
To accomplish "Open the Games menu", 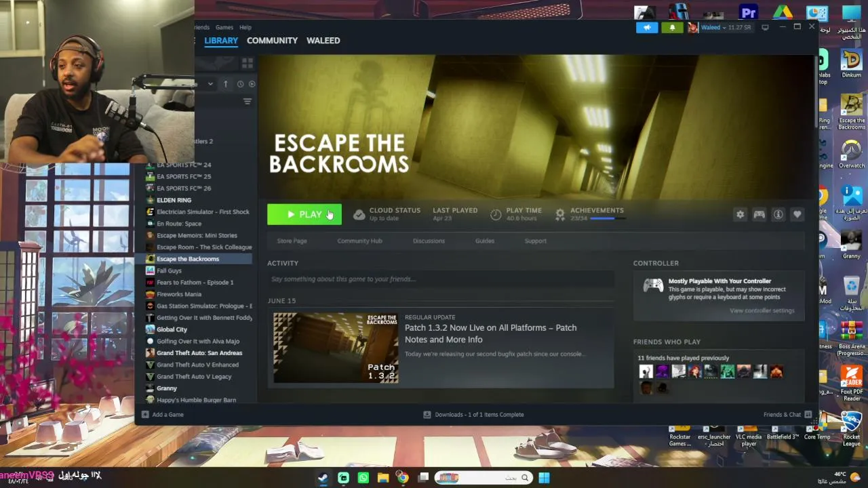I will click(224, 27).
